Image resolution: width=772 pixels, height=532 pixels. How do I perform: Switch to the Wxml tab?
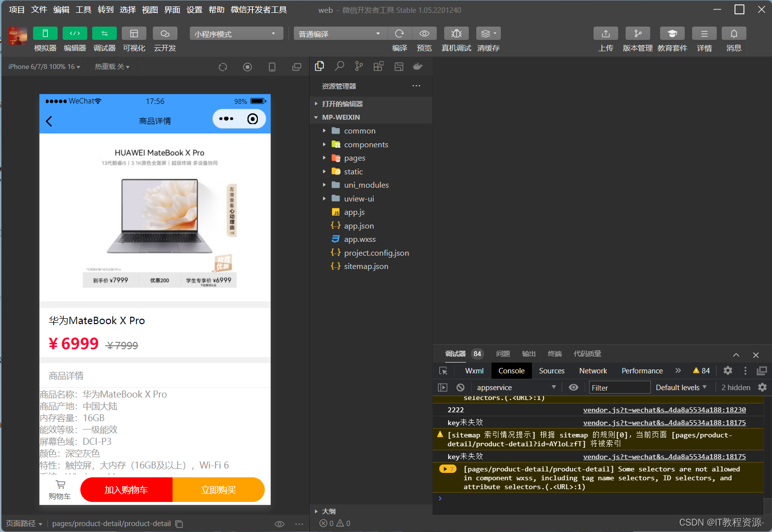(474, 371)
